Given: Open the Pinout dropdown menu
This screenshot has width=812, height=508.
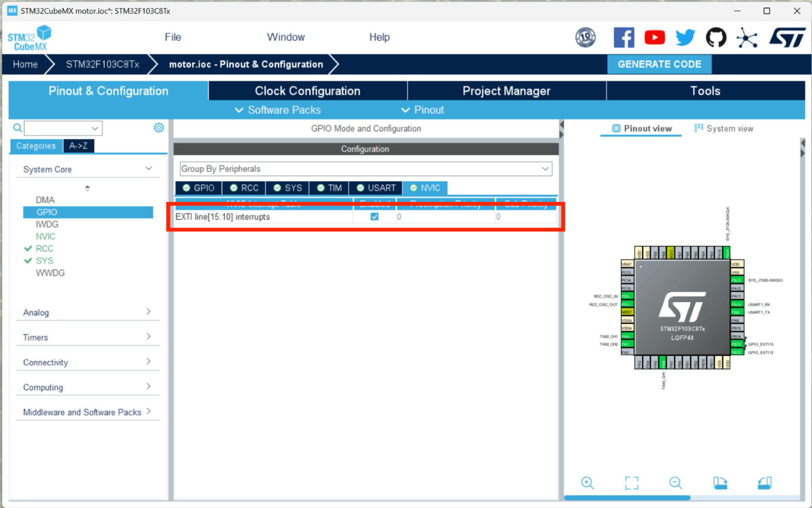Looking at the screenshot, I should 423,110.
